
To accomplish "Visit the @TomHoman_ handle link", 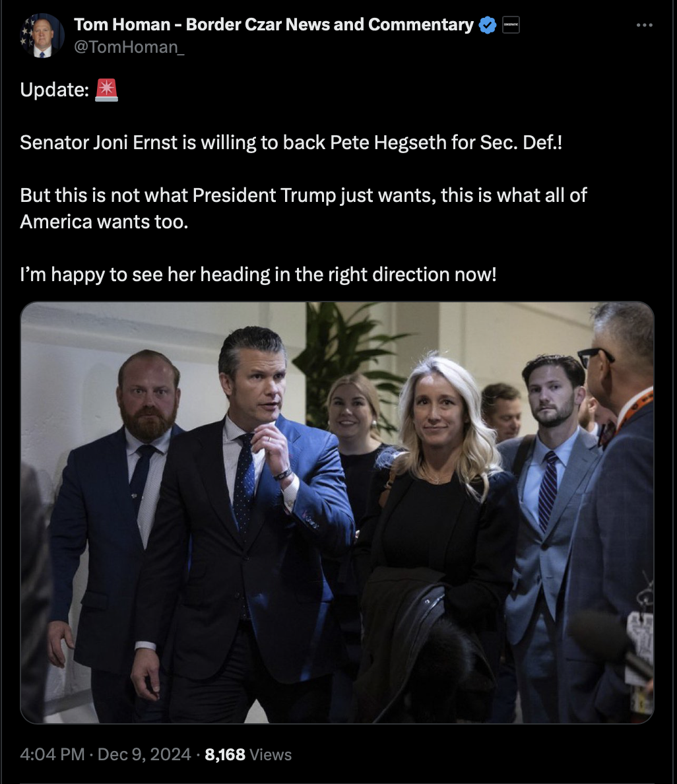I will tap(129, 47).
